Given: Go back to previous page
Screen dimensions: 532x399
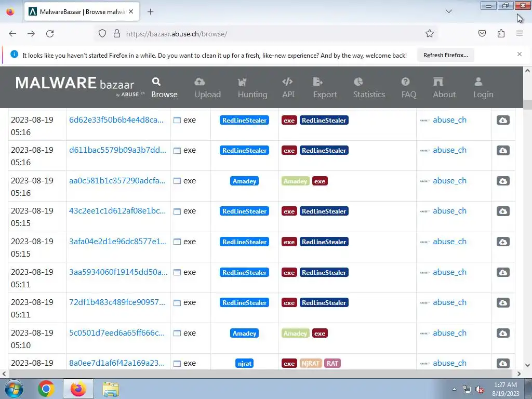Looking at the screenshot, I should [x=12, y=34].
